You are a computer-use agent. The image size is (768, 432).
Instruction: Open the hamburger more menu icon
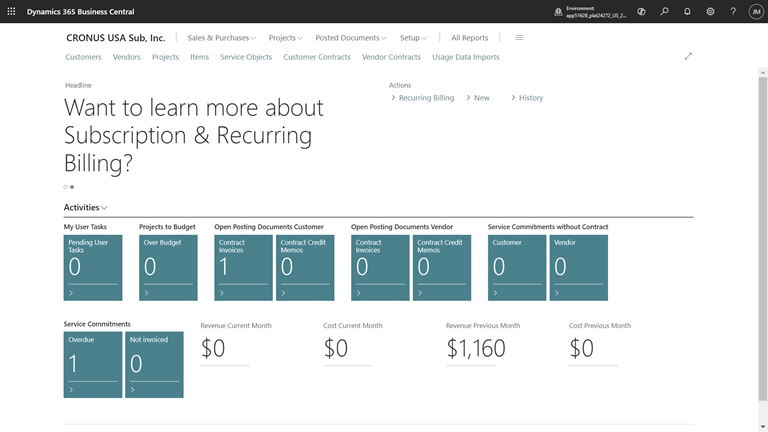[x=519, y=38]
